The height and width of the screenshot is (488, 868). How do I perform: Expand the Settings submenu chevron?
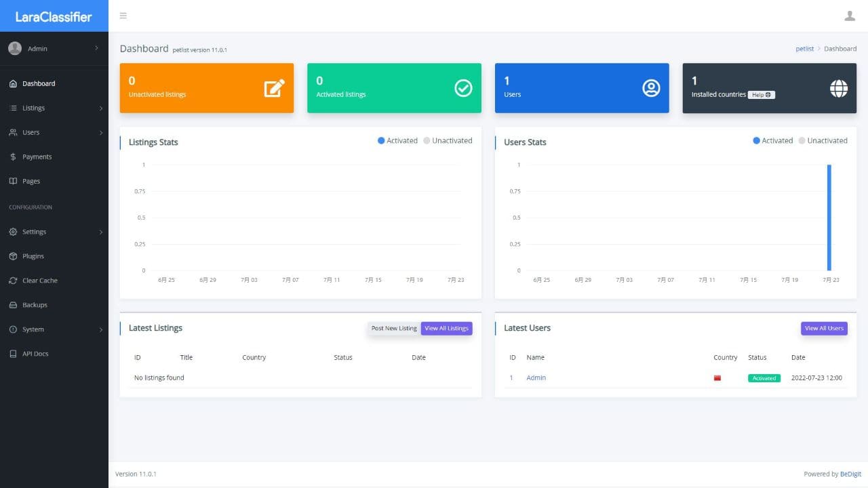[101, 232]
